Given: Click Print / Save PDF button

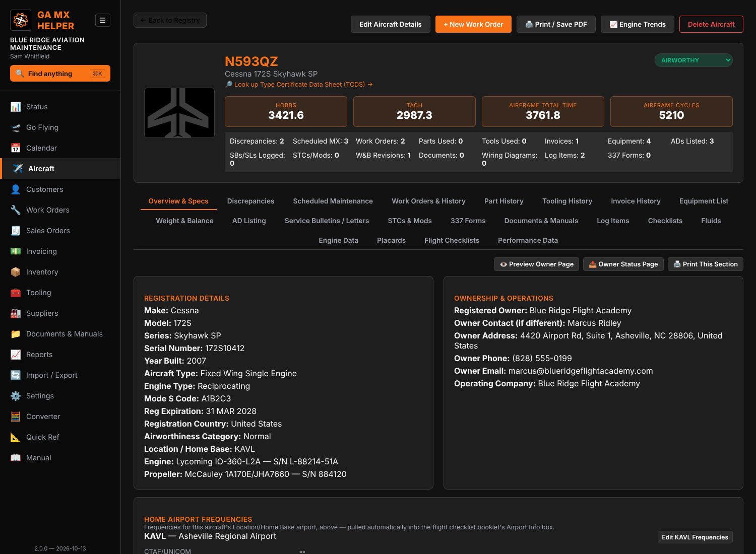Looking at the screenshot, I should tap(556, 24).
